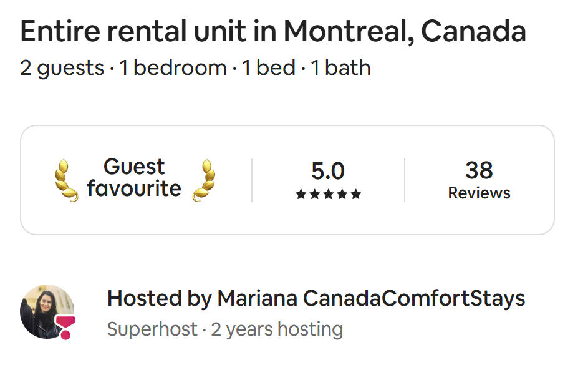Image resolution: width=588 pixels, height=365 pixels.
Task: Click the 2 guests detail
Action: coord(62,68)
